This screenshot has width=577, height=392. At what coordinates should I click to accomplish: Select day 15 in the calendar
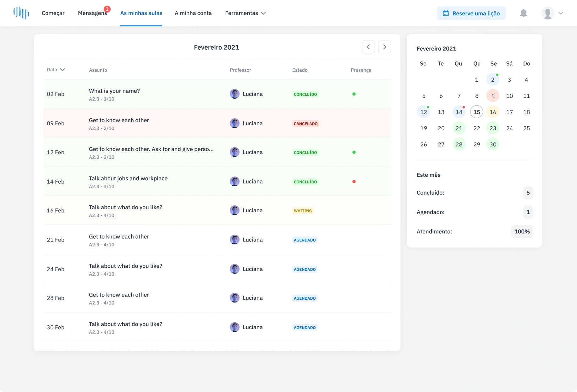pos(476,112)
